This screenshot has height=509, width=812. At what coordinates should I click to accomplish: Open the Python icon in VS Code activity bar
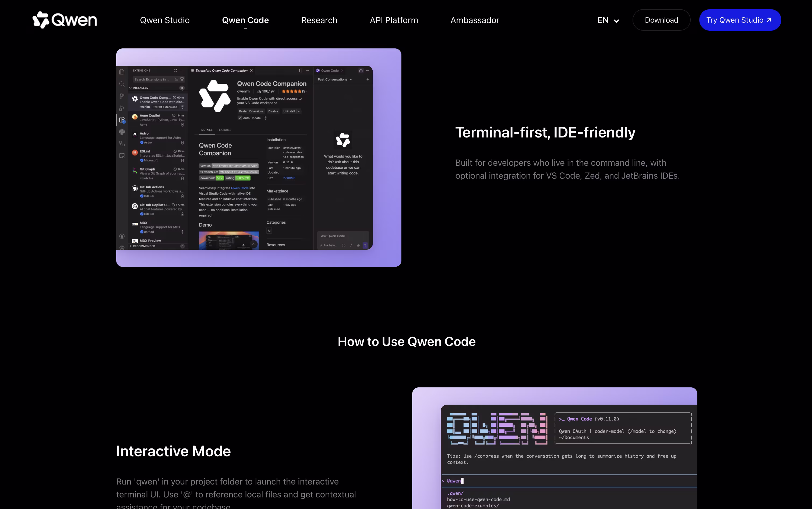coord(122,132)
